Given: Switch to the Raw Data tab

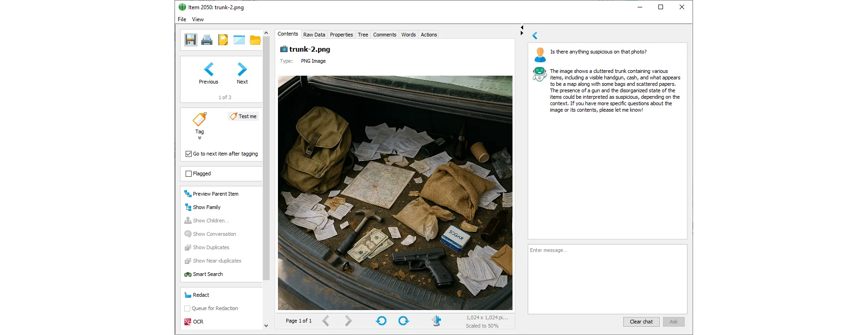Looking at the screenshot, I should tap(314, 35).
